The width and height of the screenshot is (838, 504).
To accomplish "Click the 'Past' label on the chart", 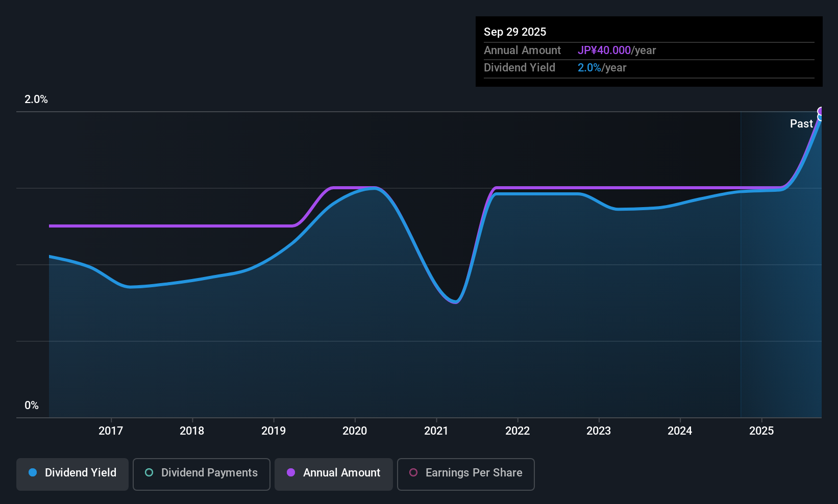I will click(x=801, y=124).
